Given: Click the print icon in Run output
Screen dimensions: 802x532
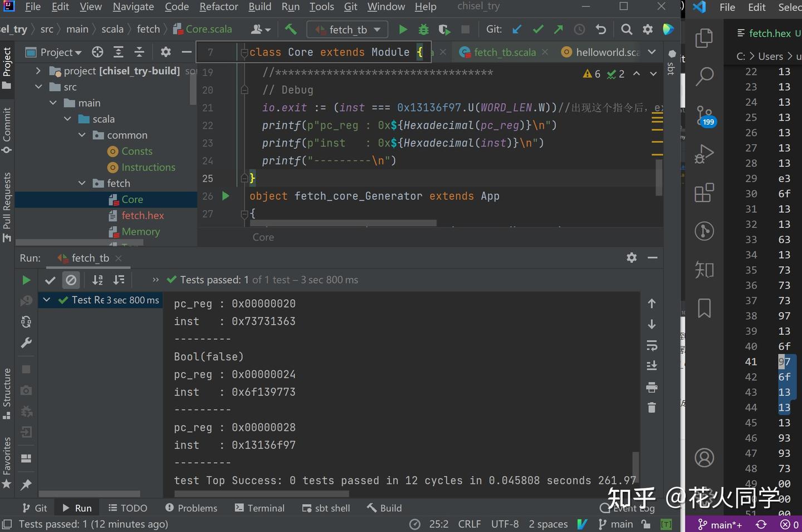Looking at the screenshot, I should point(652,387).
